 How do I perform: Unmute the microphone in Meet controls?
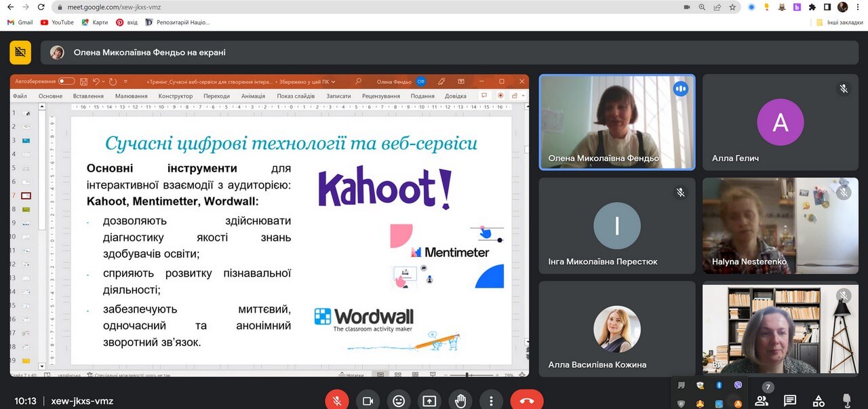point(337,400)
